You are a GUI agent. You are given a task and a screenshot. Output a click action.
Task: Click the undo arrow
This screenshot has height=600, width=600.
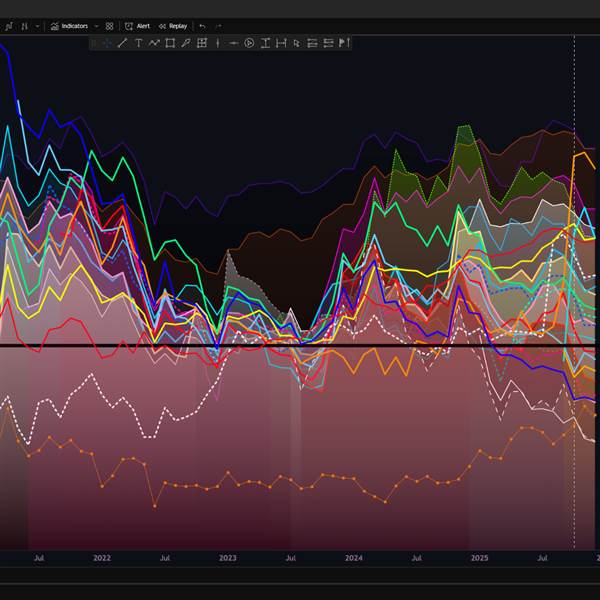click(x=203, y=26)
